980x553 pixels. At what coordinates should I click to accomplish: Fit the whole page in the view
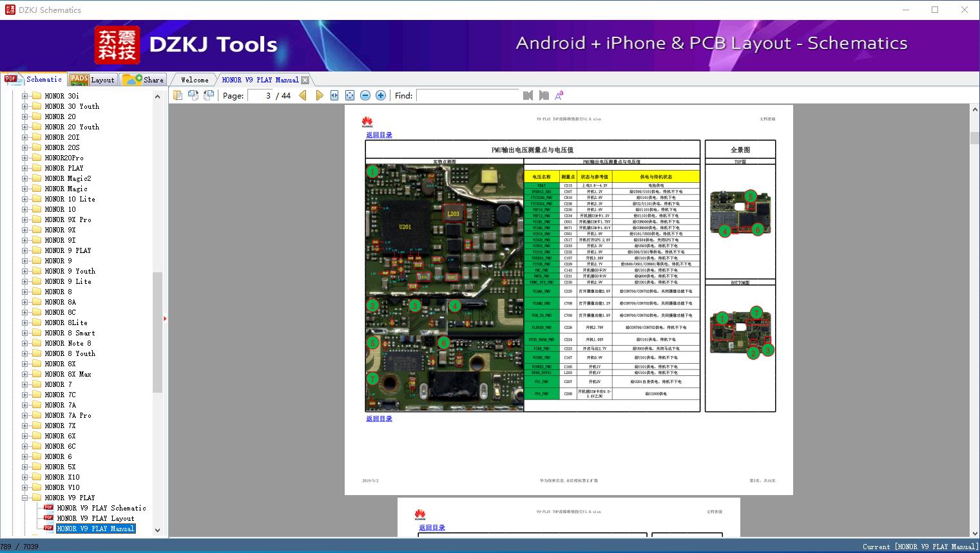[350, 95]
